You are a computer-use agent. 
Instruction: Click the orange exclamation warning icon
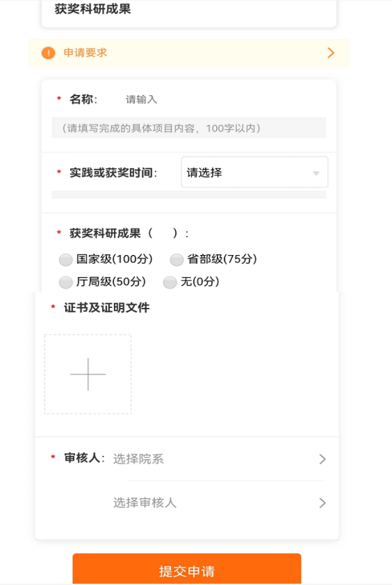pyautogui.click(x=49, y=53)
